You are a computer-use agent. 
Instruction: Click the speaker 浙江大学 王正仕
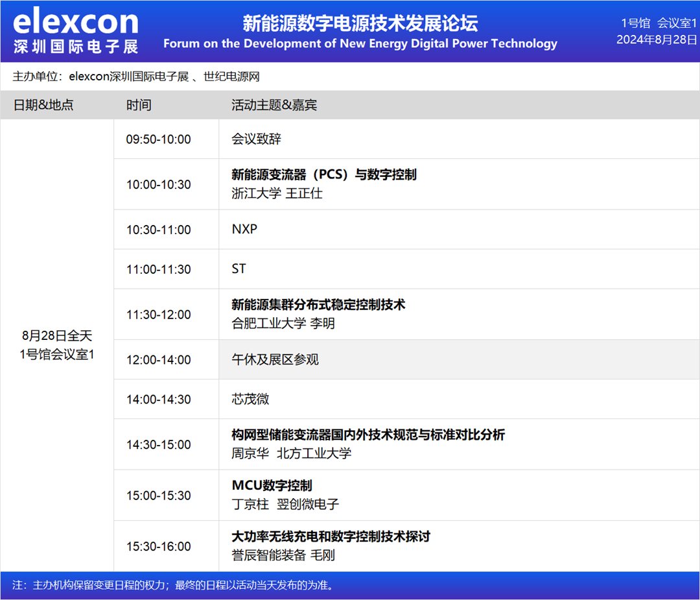(277, 193)
